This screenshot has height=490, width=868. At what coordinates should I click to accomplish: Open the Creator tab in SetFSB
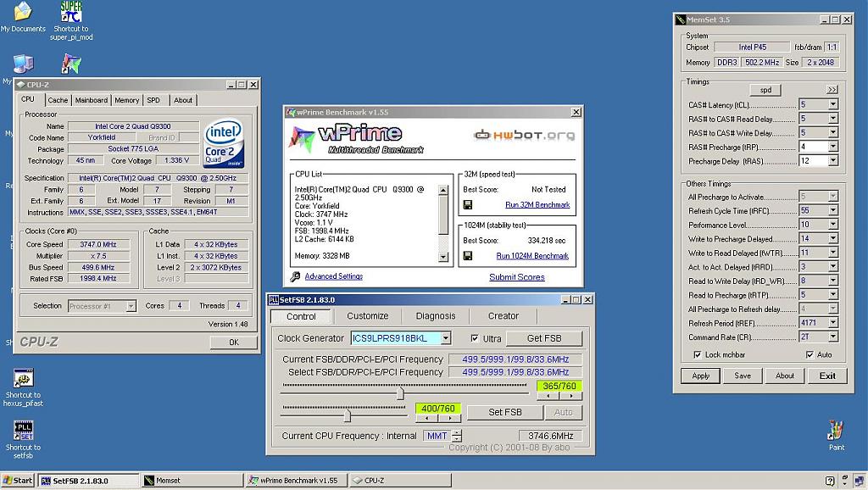[x=504, y=316]
